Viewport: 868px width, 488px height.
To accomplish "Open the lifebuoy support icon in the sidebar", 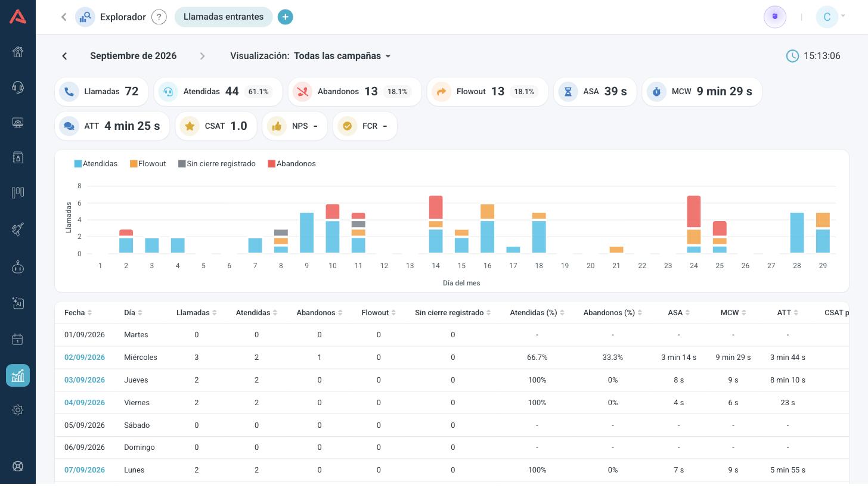I will 18,467.
